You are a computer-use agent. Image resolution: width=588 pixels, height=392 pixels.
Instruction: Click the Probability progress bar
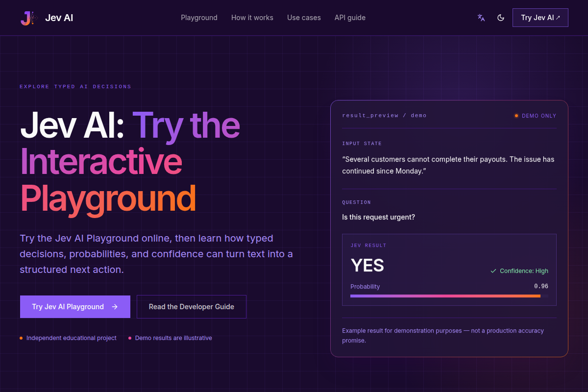(449, 296)
